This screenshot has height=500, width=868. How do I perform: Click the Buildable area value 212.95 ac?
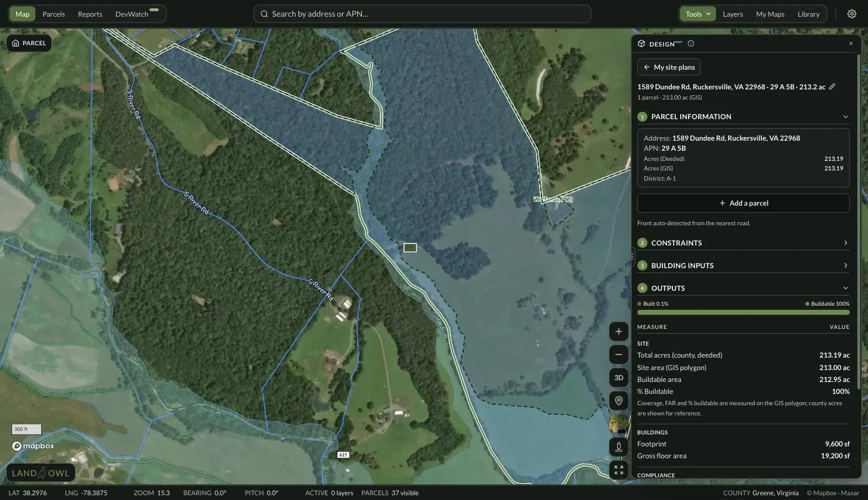[834, 380]
